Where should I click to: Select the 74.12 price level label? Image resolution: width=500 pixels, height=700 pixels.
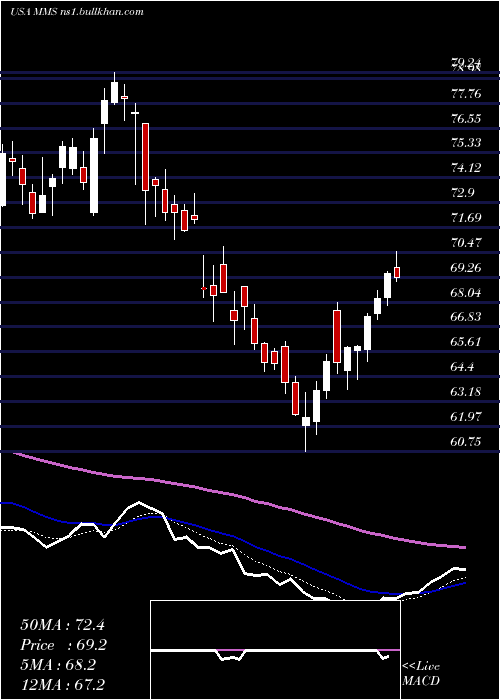[466, 168]
